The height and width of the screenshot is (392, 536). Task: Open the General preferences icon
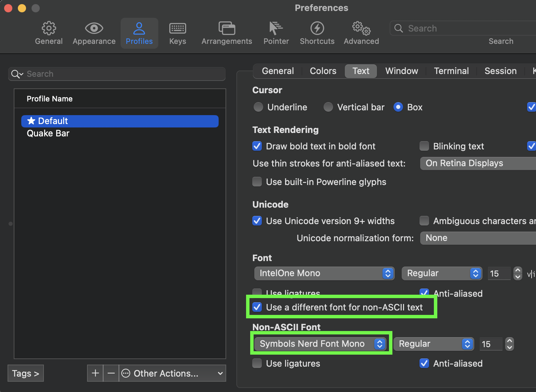pyautogui.click(x=49, y=33)
